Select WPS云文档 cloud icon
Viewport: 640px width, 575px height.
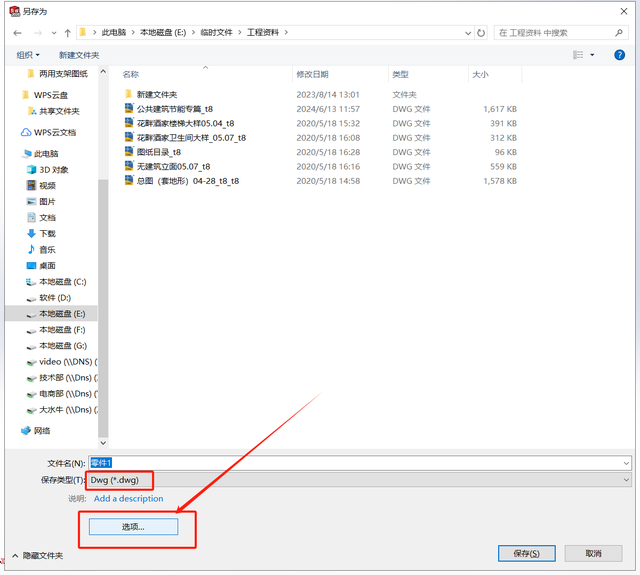(x=25, y=132)
